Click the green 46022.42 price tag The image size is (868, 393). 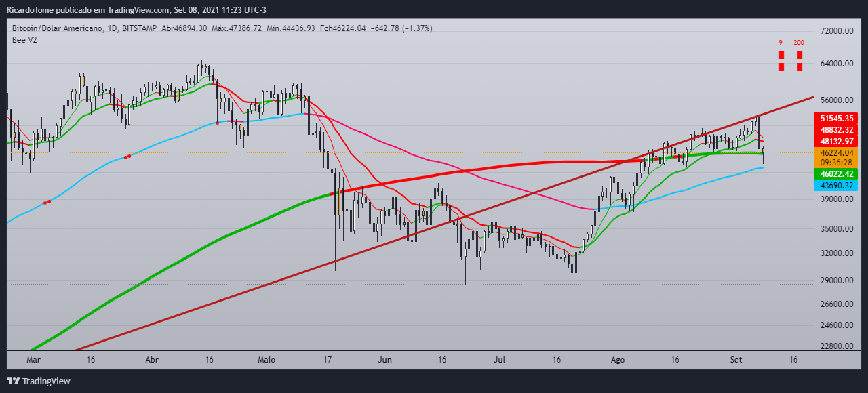[x=836, y=173]
